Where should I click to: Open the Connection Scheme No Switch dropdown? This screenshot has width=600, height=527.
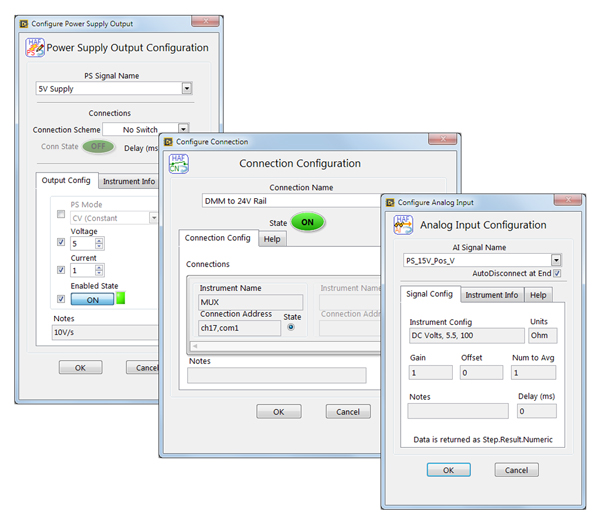184,129
